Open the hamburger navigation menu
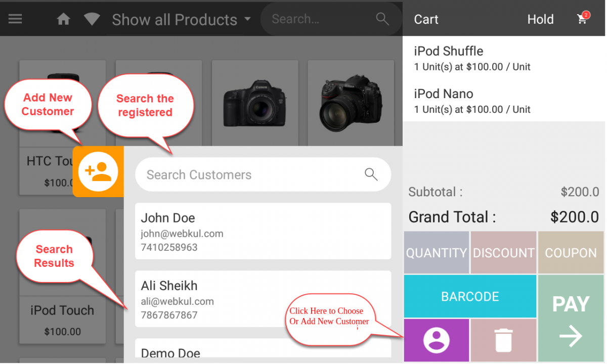 click(x=15, y=19)
